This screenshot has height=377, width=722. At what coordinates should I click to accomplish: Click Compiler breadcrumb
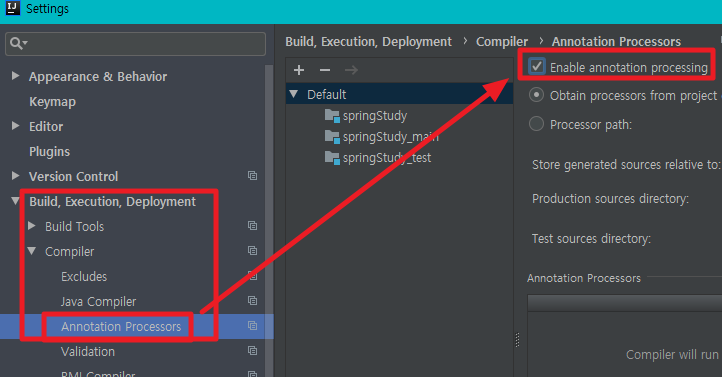(x=502, y=41)
